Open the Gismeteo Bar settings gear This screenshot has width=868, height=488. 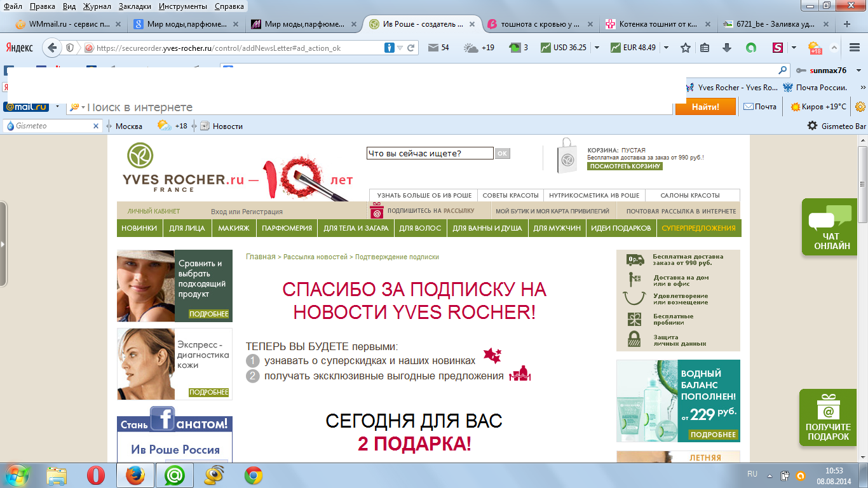tap(812, 126)
